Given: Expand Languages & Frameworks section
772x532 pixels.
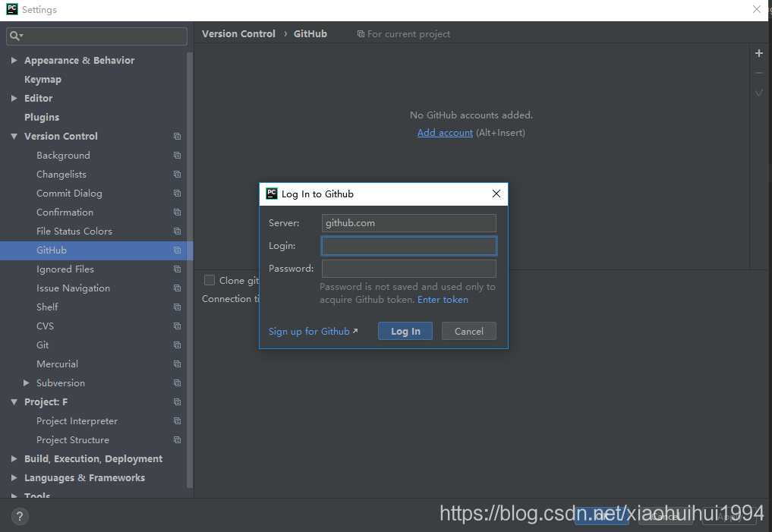Looking at the screenshot, I should coord(14,478).
